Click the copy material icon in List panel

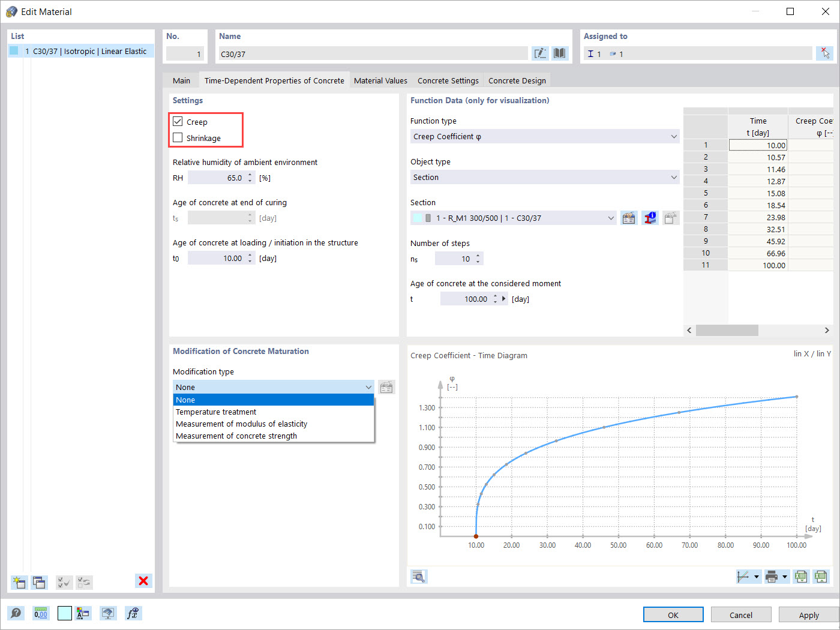pyautogui.click(x=40, y=582)
